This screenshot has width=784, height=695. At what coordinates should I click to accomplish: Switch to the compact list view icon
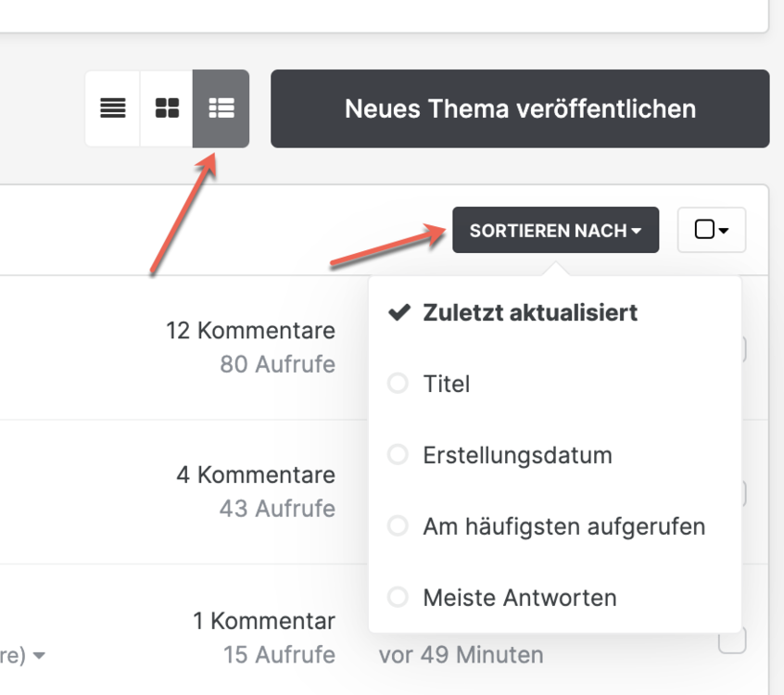(x=113, y=108)
